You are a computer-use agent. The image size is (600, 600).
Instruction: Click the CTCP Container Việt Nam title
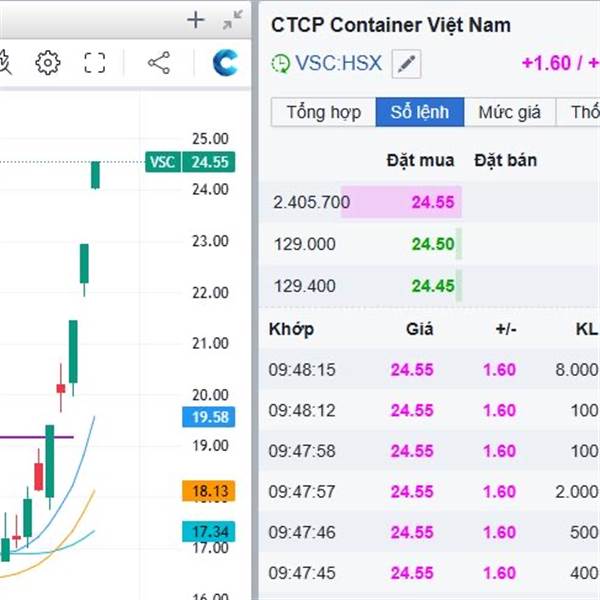[391, 25]
